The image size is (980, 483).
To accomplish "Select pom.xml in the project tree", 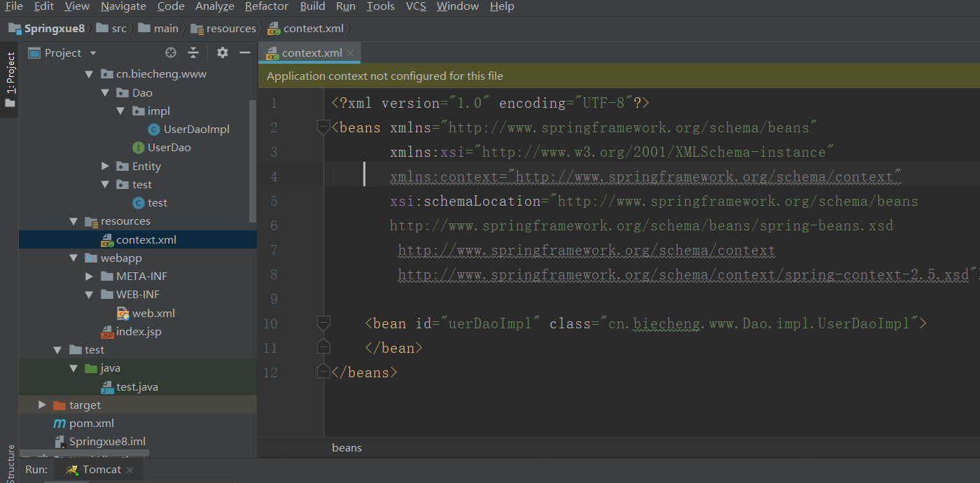I will [x=92, y=423].
